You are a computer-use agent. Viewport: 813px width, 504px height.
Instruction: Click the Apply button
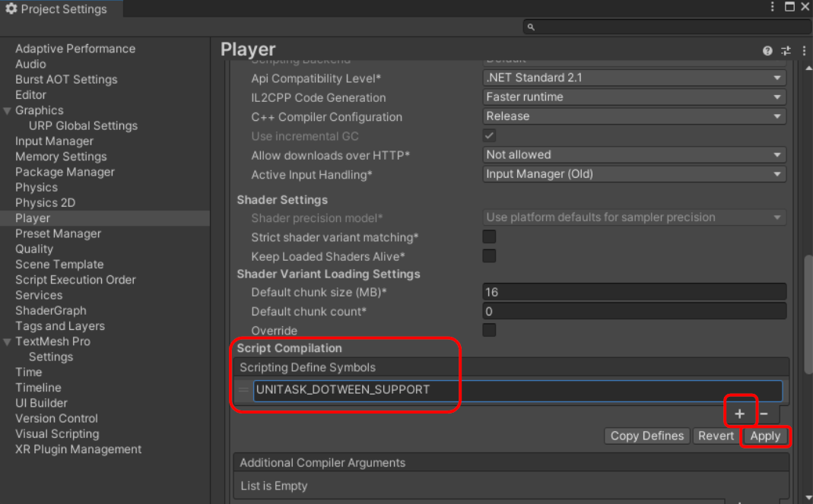coord(766,436)
